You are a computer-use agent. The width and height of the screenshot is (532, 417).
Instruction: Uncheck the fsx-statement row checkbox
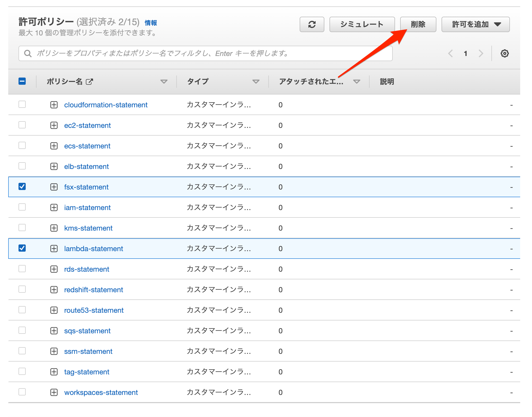pos(22,186)
